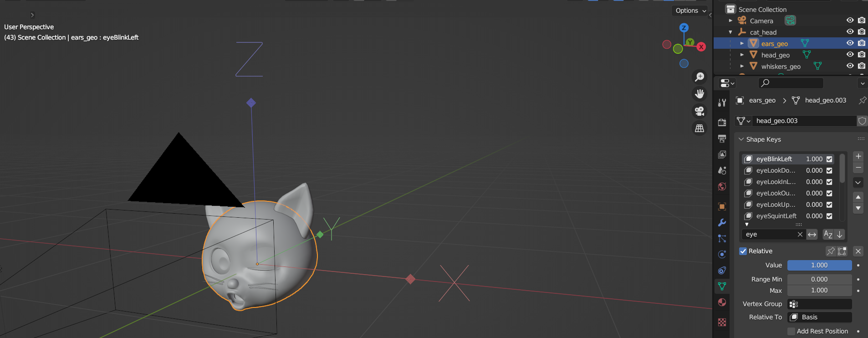The width and height of the screenshot is (868, 338).
Task: Open the Modifiers wrench properties tab
Action: tap(722, 223)
